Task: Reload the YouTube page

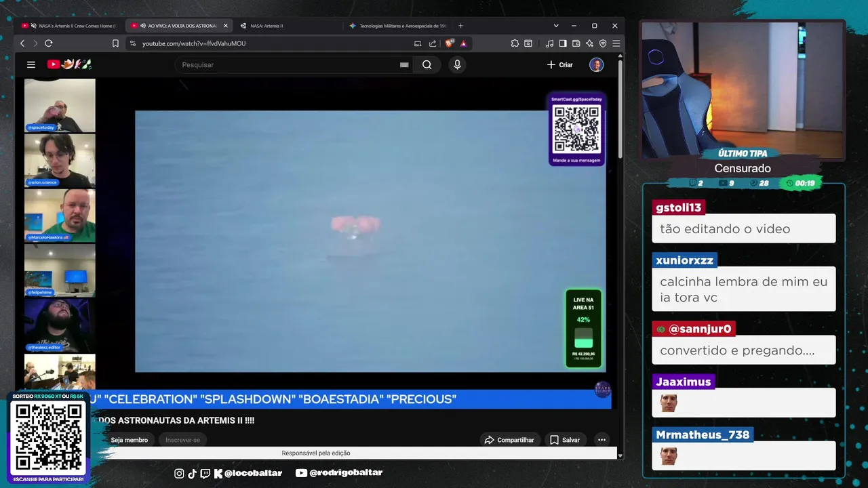Action: click(x=49, y=43)
